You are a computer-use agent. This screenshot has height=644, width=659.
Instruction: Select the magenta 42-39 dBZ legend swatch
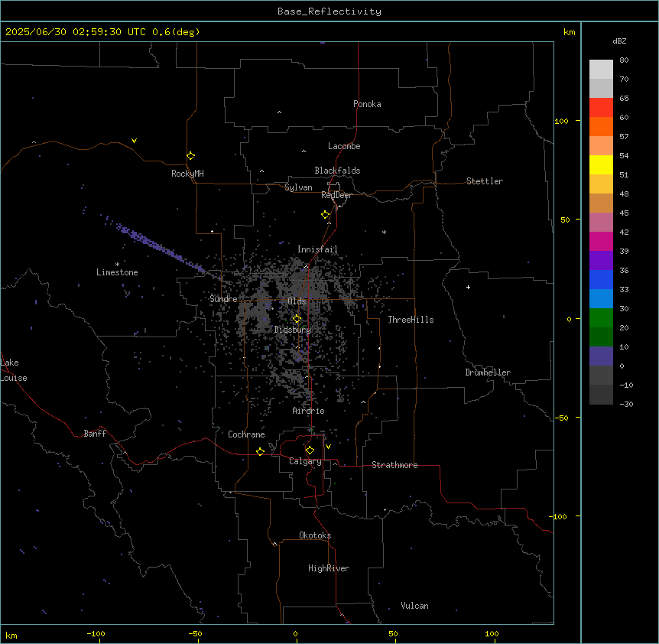601,241
